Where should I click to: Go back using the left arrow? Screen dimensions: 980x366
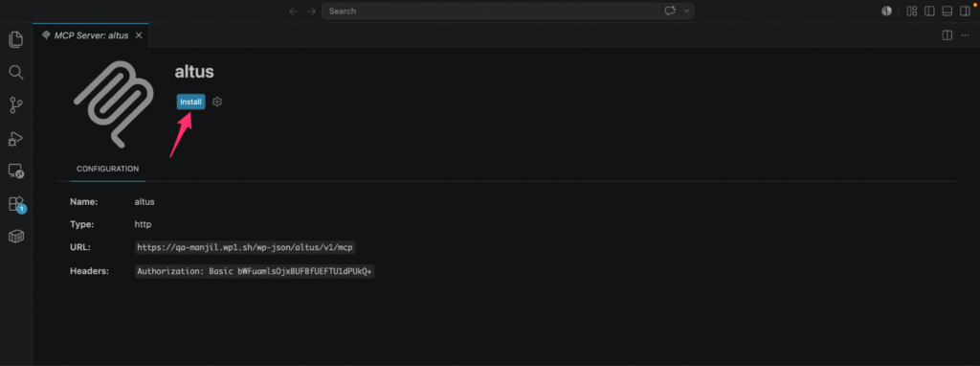click(x=294, y=11)
